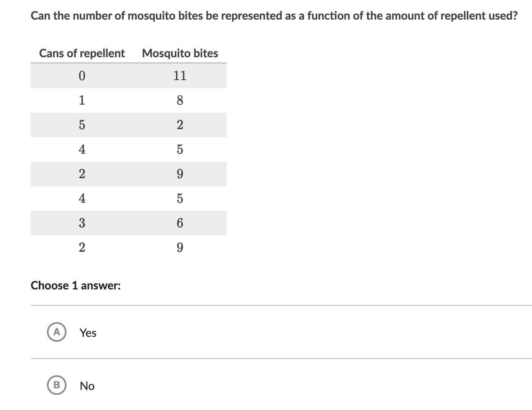This screenshot has width=532, height=410.
Task: Select radio option A for Yes
Action: click(57, 332)
